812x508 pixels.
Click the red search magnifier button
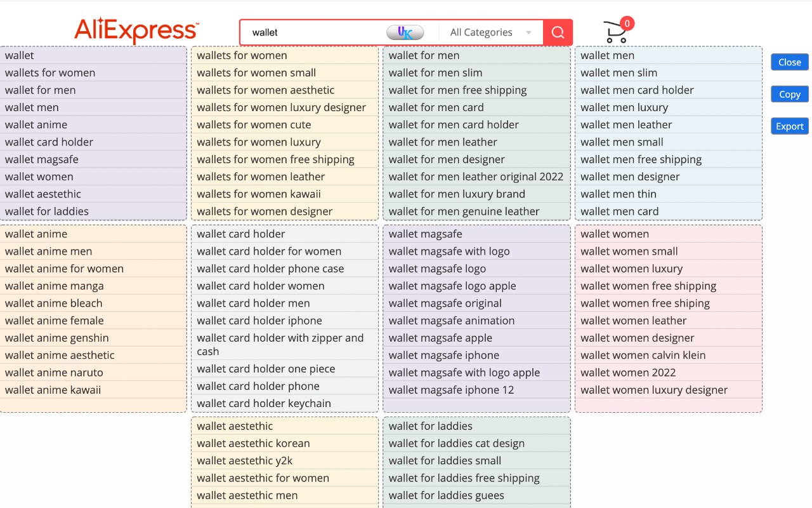coord(558,32)
